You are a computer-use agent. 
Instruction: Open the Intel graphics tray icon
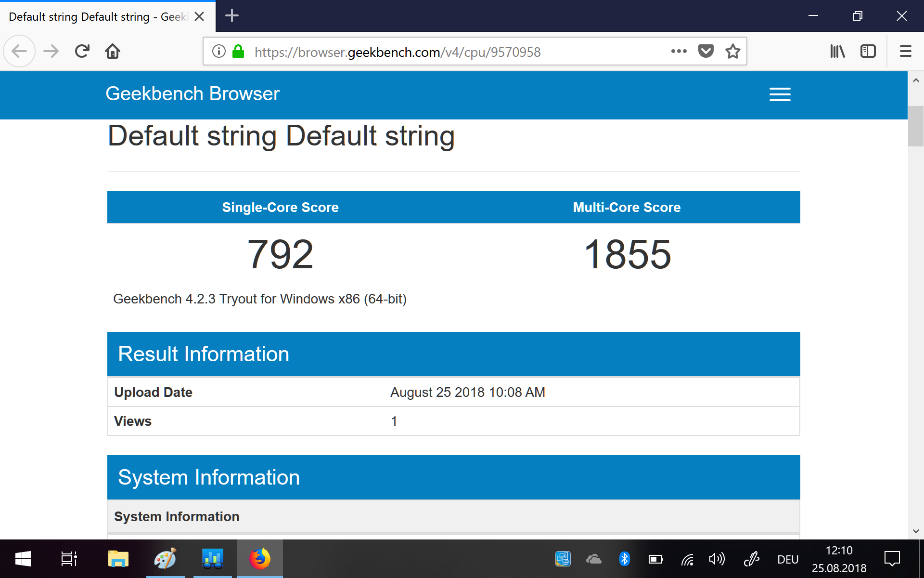pos(563,559)
